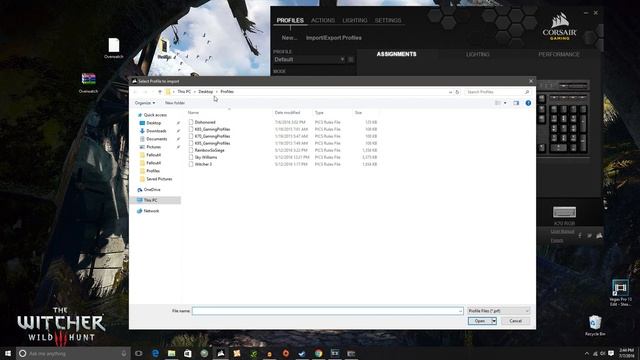Expand the File name history dropdown arrow

click(x=460, y=311)
